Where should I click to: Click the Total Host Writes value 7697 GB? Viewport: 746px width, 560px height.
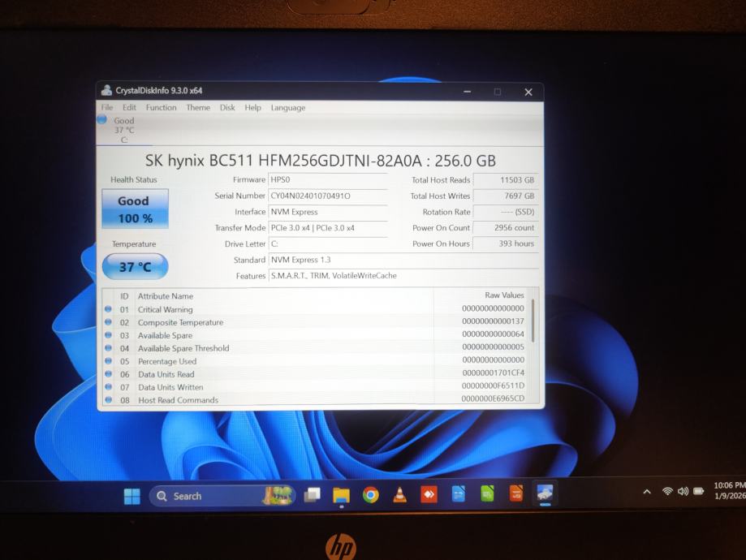506,196
